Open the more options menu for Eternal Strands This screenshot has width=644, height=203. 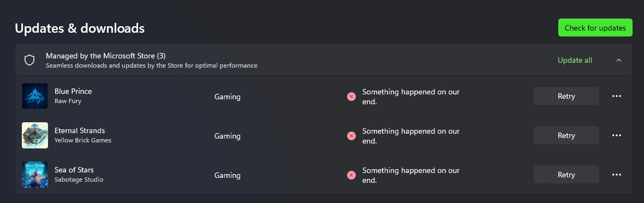[x=617, y=136]
